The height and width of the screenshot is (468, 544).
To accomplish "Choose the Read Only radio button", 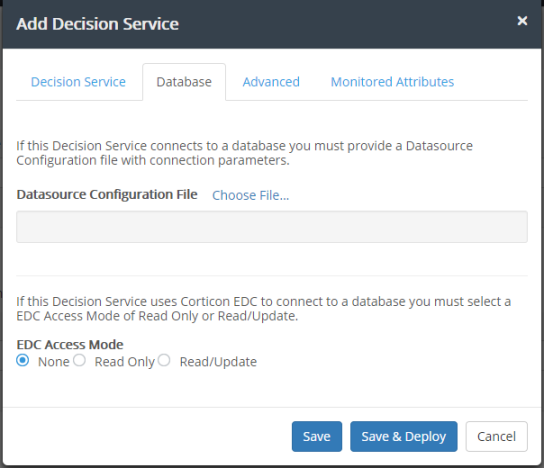I will (x=79, y=360).
